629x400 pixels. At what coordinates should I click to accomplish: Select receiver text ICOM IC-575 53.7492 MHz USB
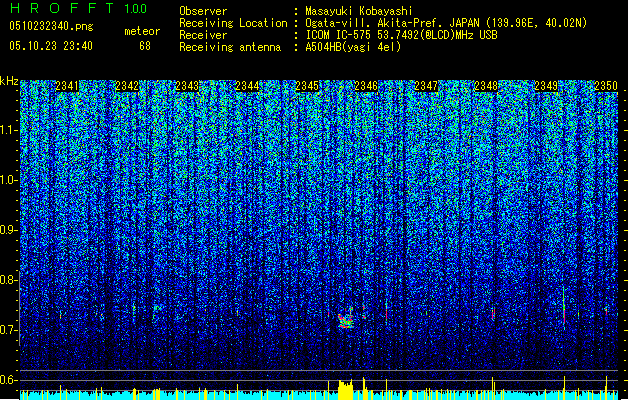(401, 35)
